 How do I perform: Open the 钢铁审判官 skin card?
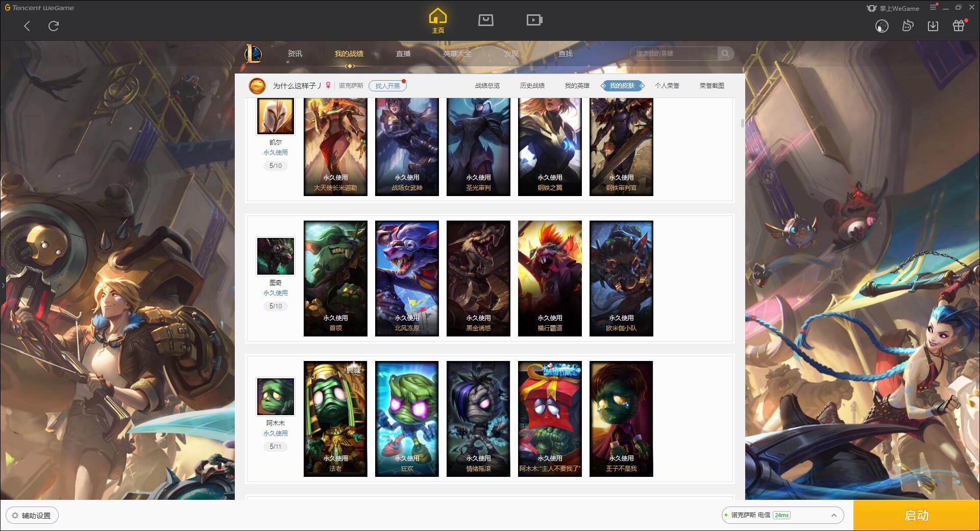pyautogui.click(x=621, y=147)
